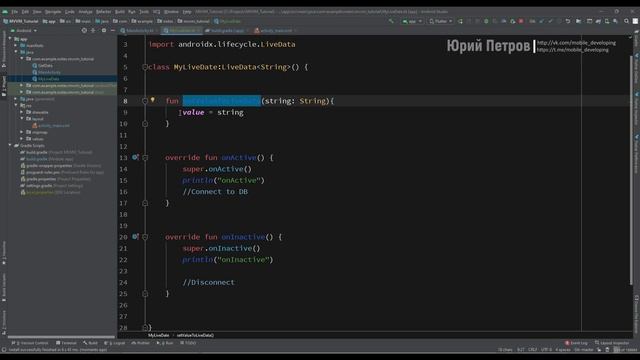Click override gutter icon beside onInactive
The image size is (640, 360).
[x=135, y=237]
